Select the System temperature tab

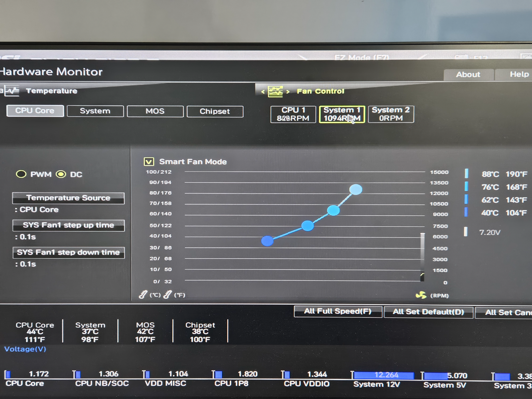pos(95,111)
